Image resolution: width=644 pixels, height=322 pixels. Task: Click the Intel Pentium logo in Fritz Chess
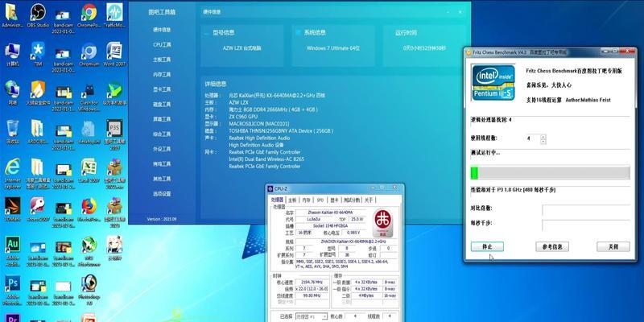493,82
